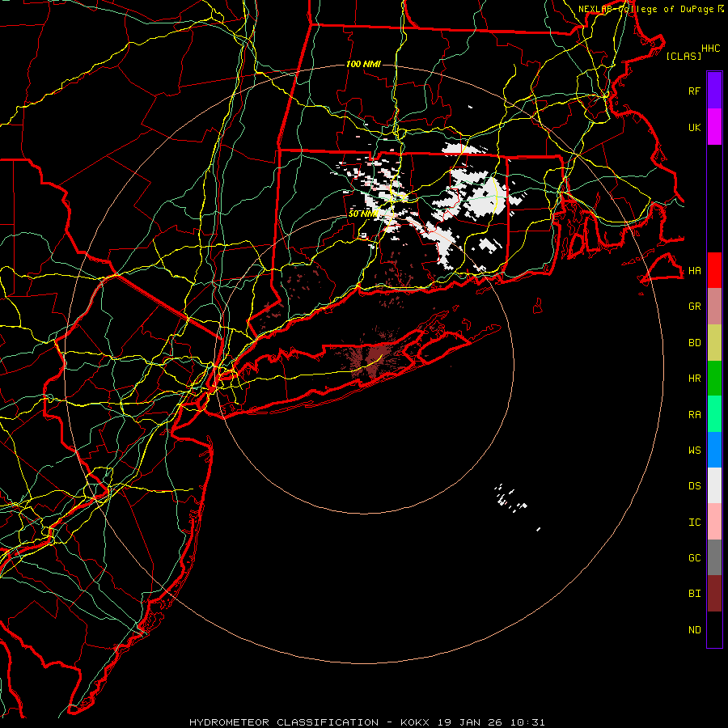Click the IC light pink swatch

(x=714, y=522)
